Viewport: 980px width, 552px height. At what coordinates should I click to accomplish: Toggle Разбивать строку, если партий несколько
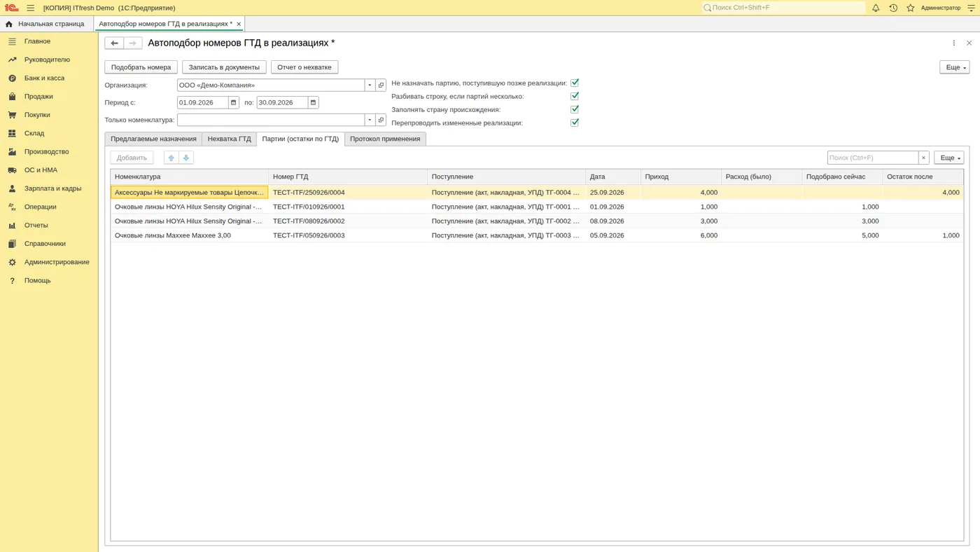pyautogui.click(x=575, y=96)
